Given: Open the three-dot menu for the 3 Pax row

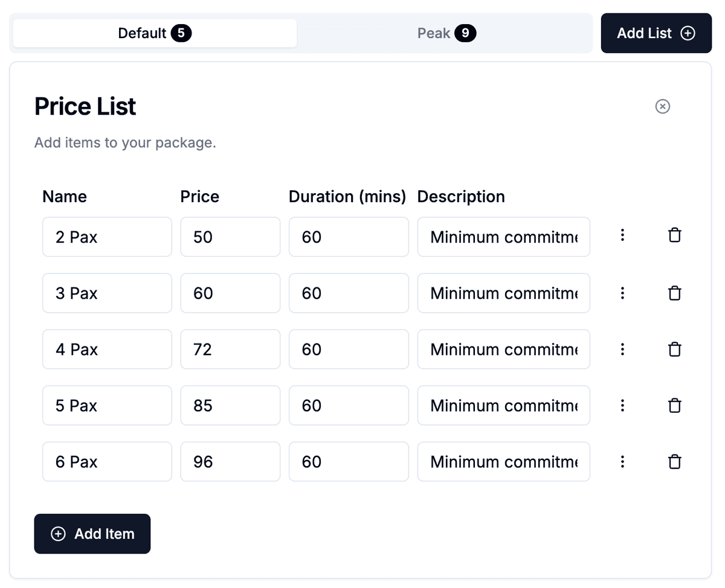Looking at the screenshot, I should coord(622,293).
